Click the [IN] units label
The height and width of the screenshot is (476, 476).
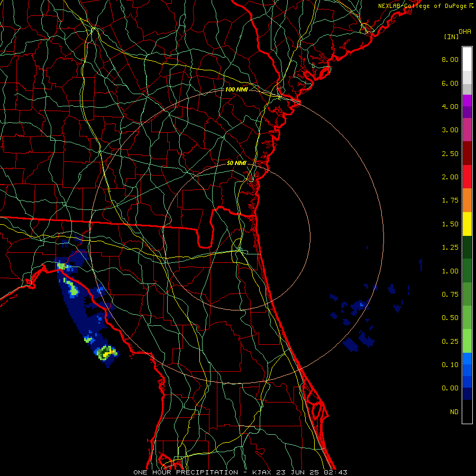451,36
